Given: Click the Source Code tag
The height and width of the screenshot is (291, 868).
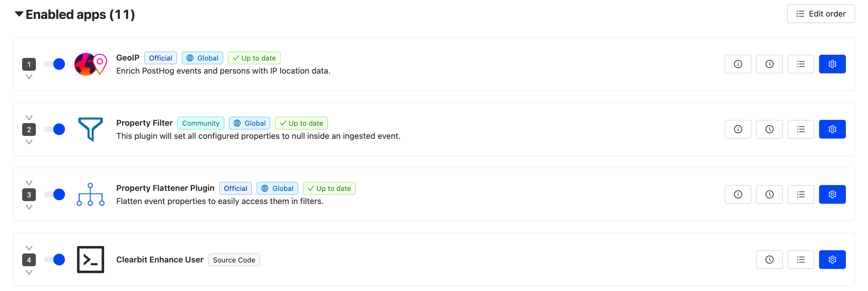Looking at the screenshot, I should coord(234,260).
